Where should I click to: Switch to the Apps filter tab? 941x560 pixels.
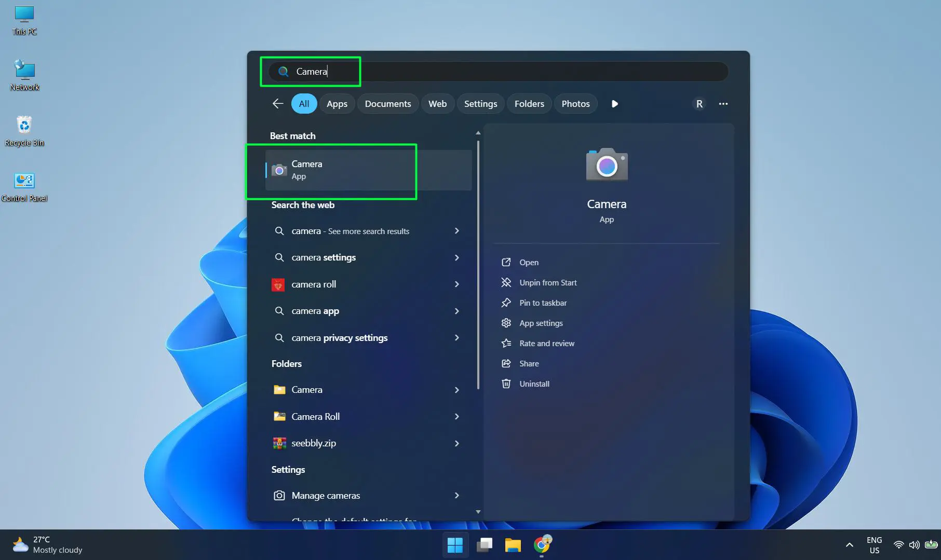point(337,103)
